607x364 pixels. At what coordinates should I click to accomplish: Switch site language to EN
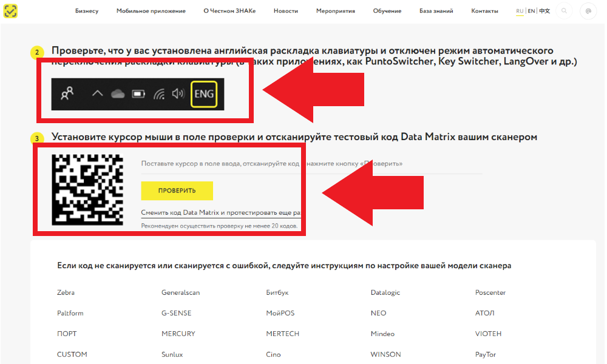click(532, 11)
